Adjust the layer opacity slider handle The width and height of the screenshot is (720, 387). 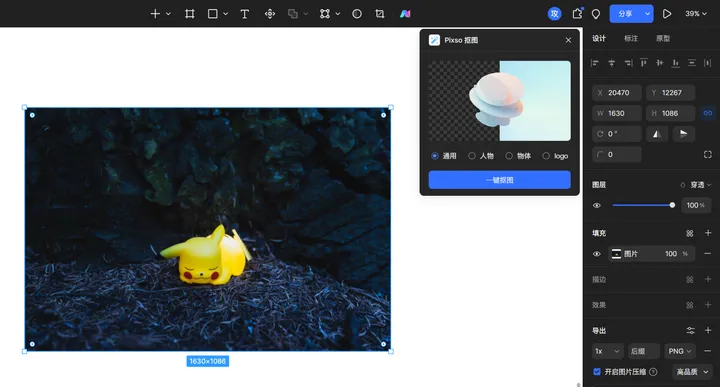pyautogui.click(x=672, y=205)
